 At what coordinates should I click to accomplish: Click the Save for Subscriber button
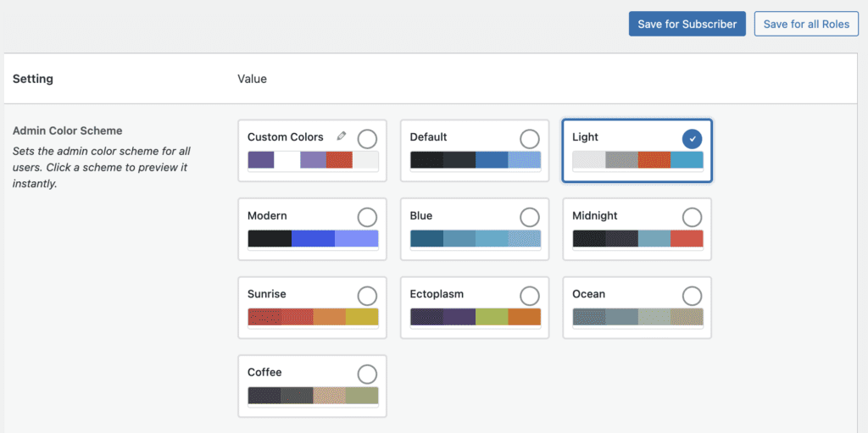pyautogui.click(x=687, y=24)
